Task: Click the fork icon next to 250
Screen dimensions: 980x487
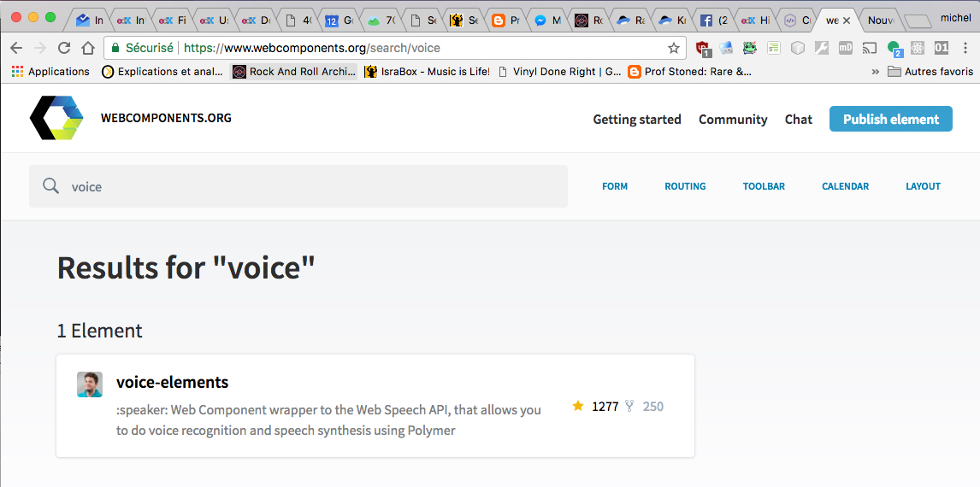Action: (x=629, y=407)
